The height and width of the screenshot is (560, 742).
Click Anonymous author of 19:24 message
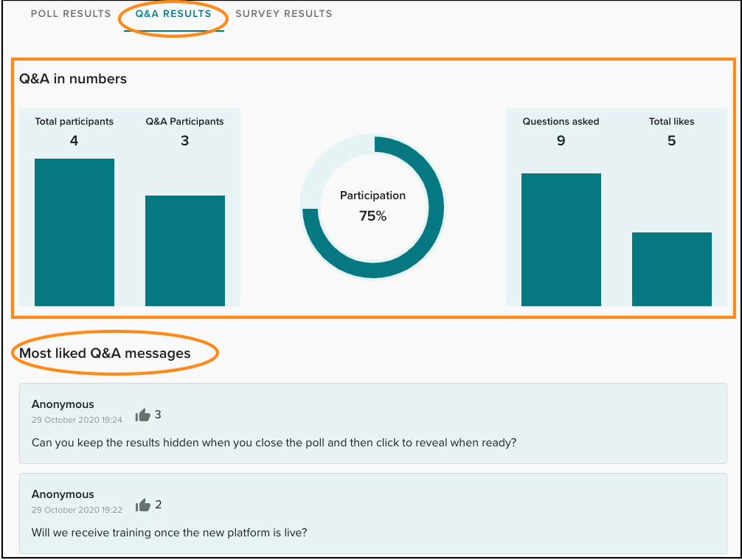coord(63,404)
